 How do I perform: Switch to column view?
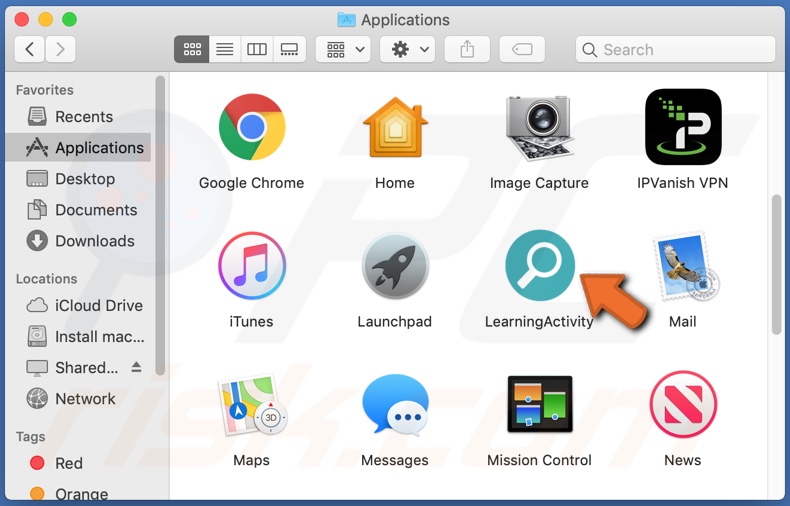click(257, 49)
